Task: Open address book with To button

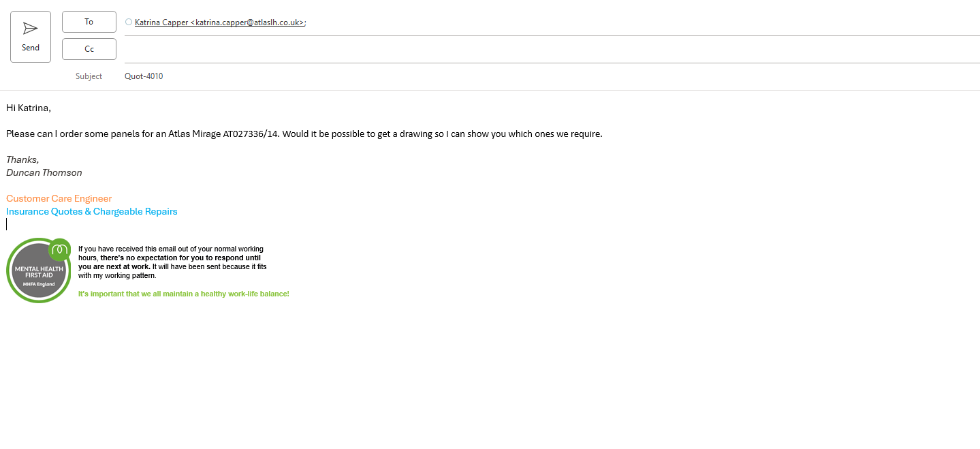Action: (x=89, y=22)
